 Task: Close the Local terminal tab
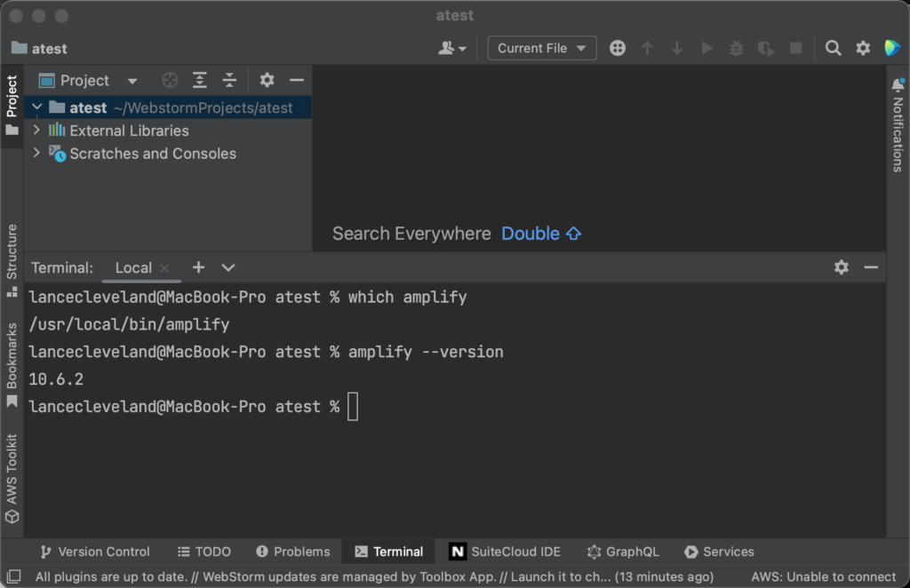pos(164,268)
